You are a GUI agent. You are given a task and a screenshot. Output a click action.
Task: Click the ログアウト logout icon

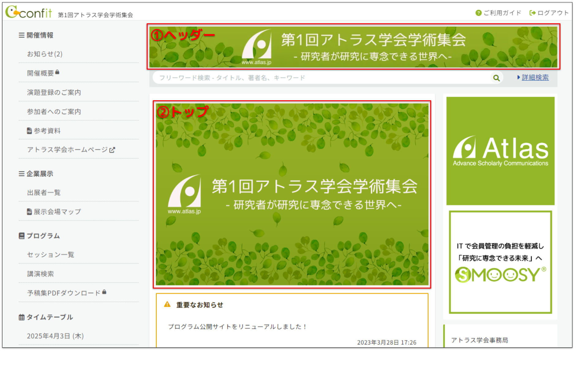[532, 13]
